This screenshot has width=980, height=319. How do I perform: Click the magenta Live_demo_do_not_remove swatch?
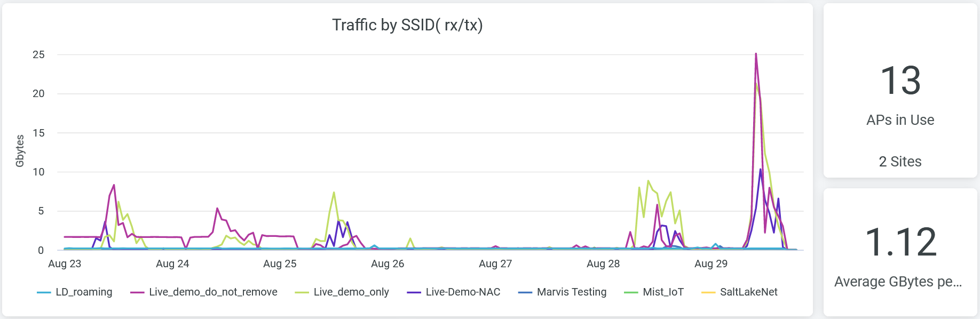click(x=137, y=292)
